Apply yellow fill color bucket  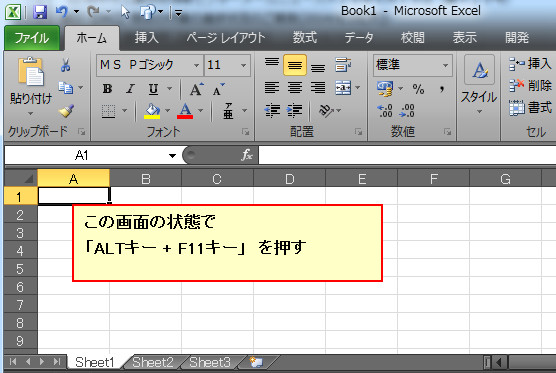pos(152,111)
